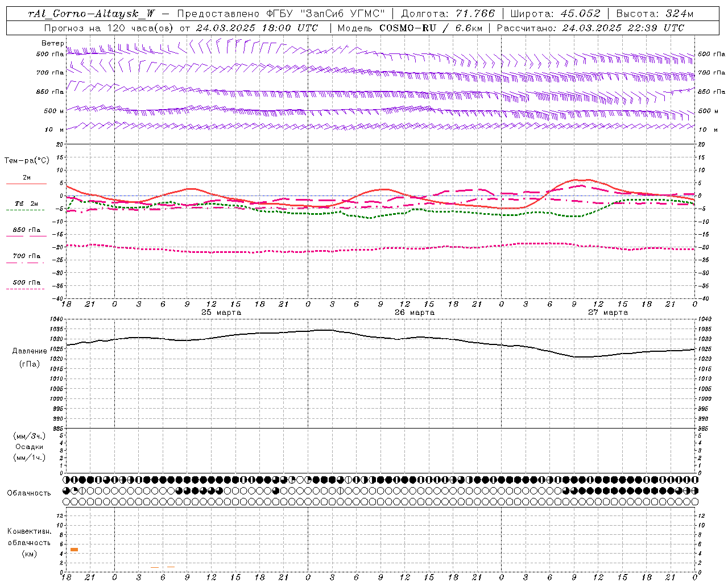
Task: Click the Рассчитано 24.03.2025 22:39 UTC timestamp
Action: [590, 28]
